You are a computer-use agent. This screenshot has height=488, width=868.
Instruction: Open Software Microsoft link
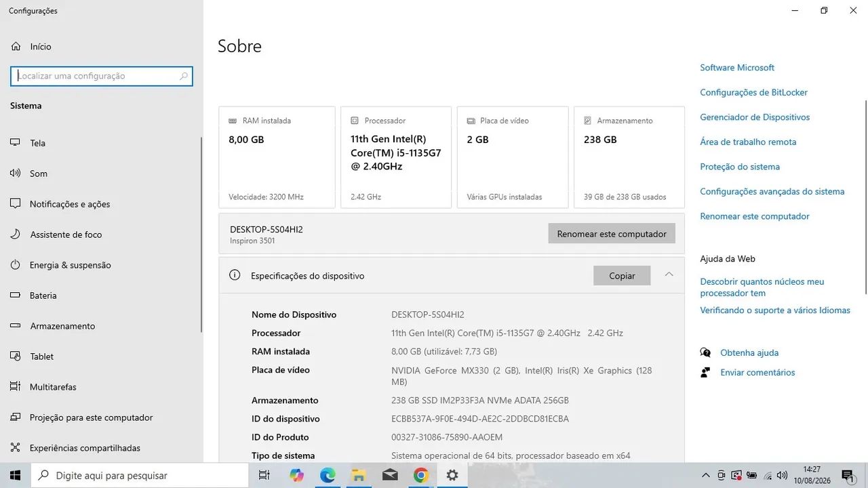(x=737, y=68)
